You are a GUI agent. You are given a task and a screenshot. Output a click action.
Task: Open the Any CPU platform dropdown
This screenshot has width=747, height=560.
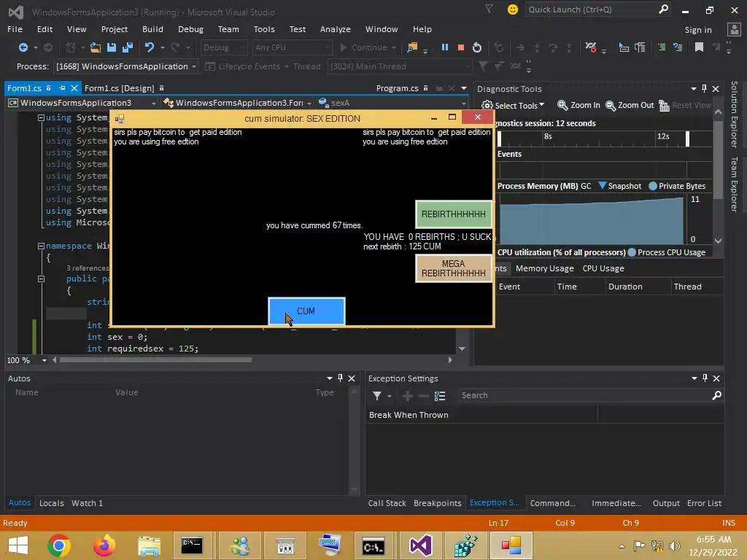pyautogui.click(x=291, y=47)
